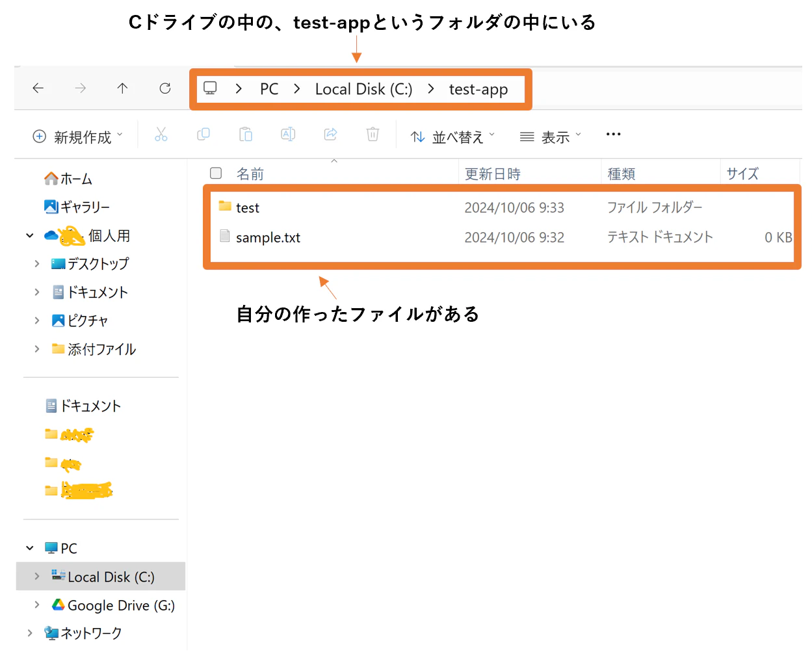Expand the ピクチャ tree node
The width and height of the screenshot is (812, 654).
coord(37,320)
